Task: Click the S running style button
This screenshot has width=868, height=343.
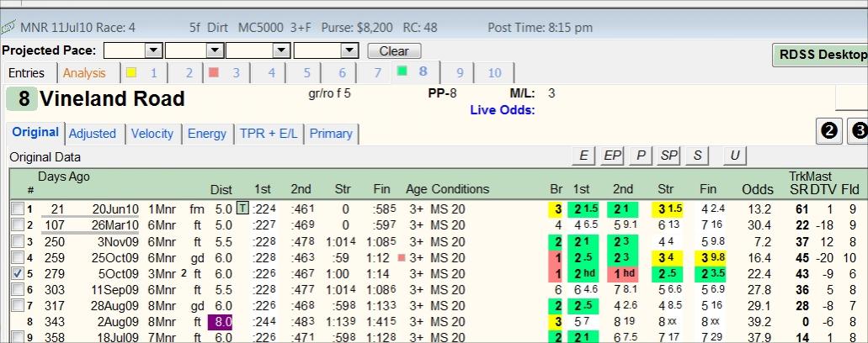Action: point(697,156)
